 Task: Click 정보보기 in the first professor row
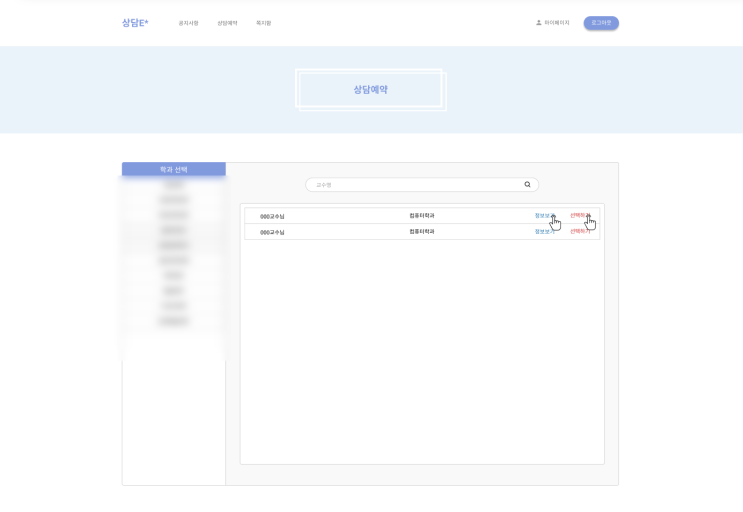544,216
